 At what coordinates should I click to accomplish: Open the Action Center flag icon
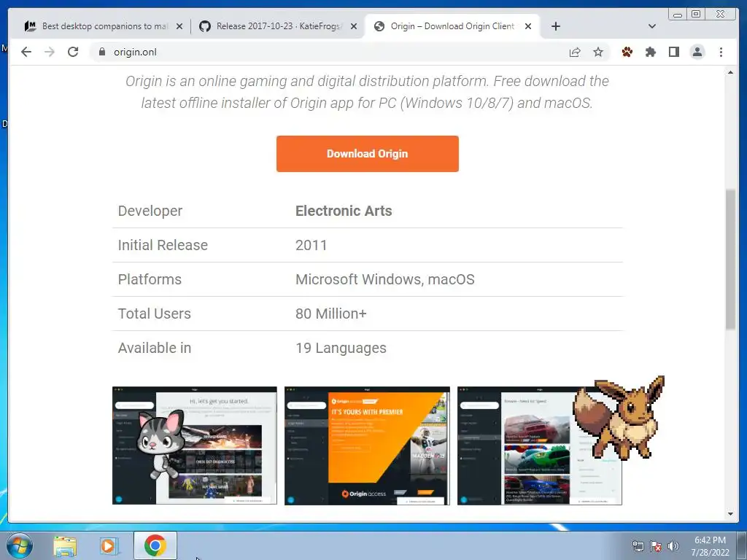[656, 546]
